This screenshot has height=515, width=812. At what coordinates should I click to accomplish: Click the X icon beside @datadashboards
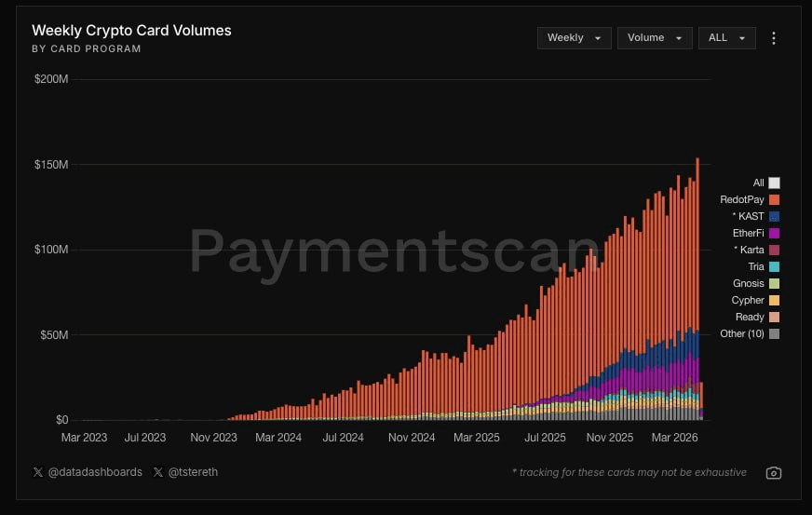(37, 472)
